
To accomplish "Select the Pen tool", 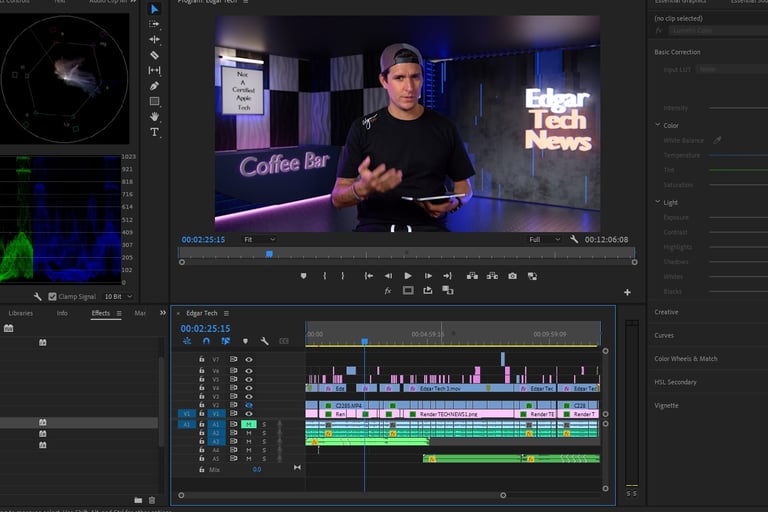I will (x=154, y=86).
